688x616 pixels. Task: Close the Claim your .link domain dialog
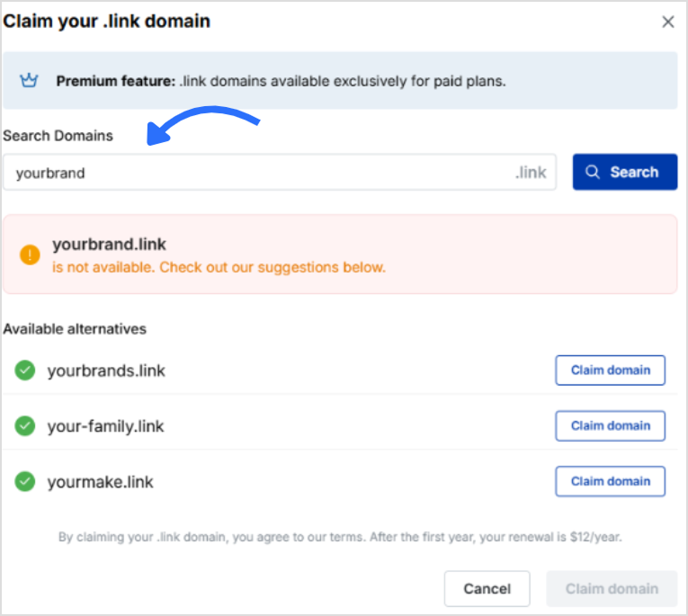click(x=668, y=22)
